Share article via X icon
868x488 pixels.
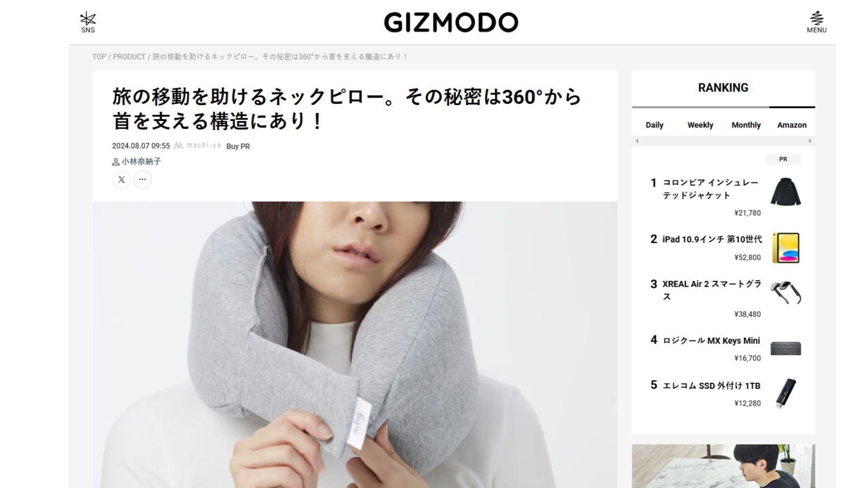click(x=122, y=179)
